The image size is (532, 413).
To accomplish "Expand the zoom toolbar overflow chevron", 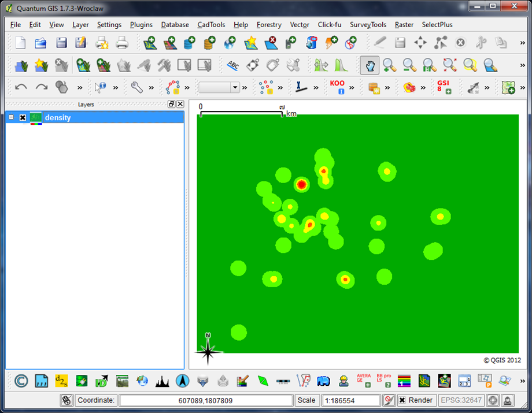I will click(522, 65).
